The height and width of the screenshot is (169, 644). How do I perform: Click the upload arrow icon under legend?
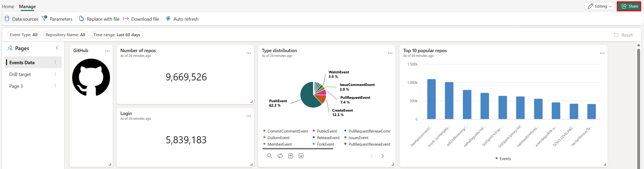coord(290,156)
